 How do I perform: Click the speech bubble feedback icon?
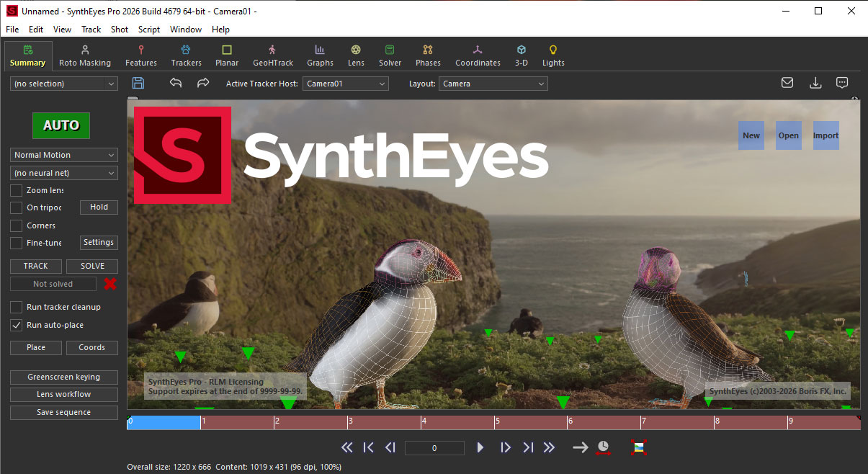[842, 83]
